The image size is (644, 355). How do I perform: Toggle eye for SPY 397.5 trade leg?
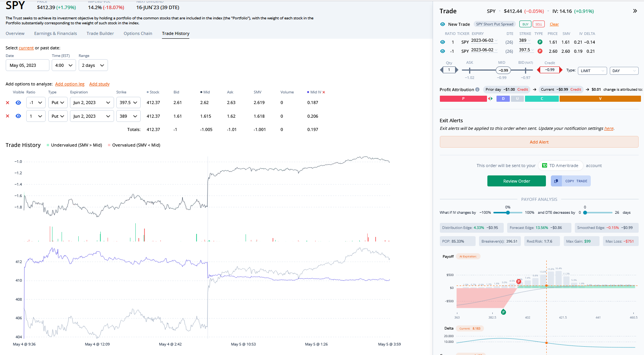[x=443, y=51]
